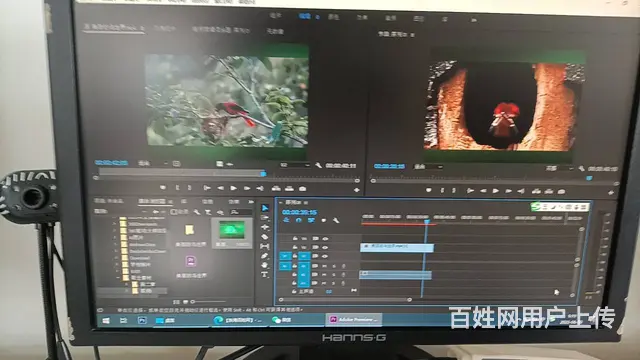Open Program monitor zoom level dropdown

pos(429,167)
